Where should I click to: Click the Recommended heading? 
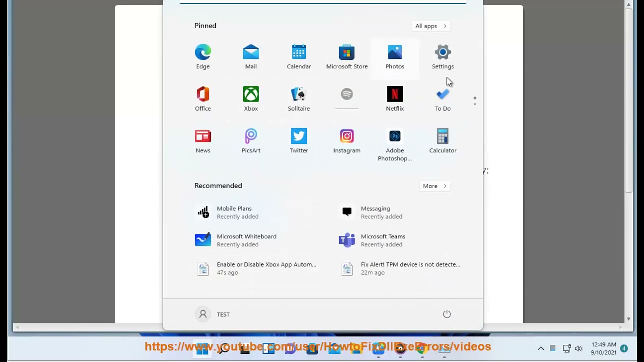[x=218, y=186]
